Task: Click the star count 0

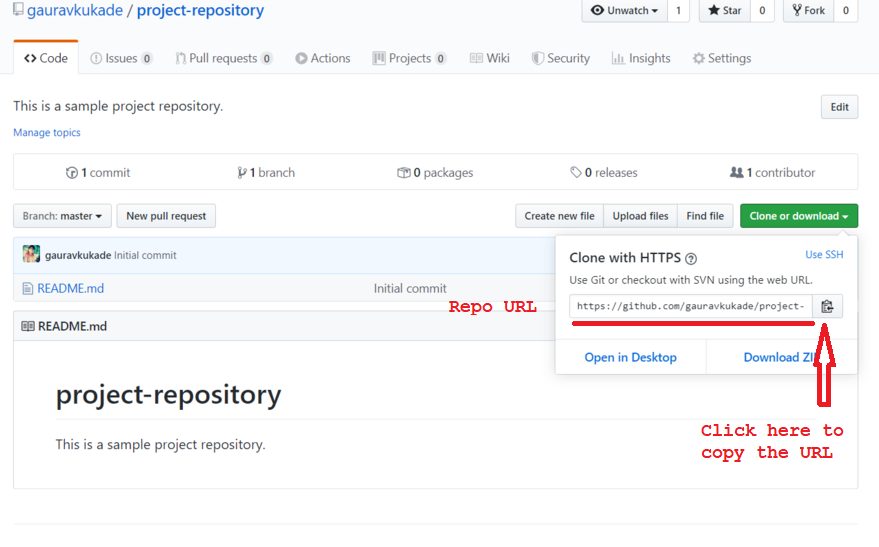Action: (x=762, y=11)
